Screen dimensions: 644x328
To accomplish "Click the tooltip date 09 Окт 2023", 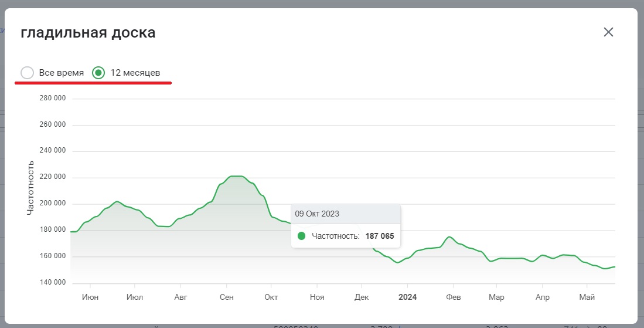I will [x=317, y=214].
